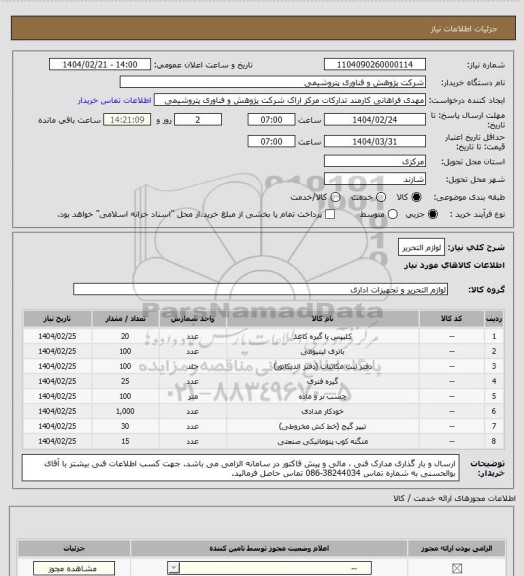This screenshot has height=576, width=524.
Task: Click the تاریخ نیاز column header
Action: 57,319
